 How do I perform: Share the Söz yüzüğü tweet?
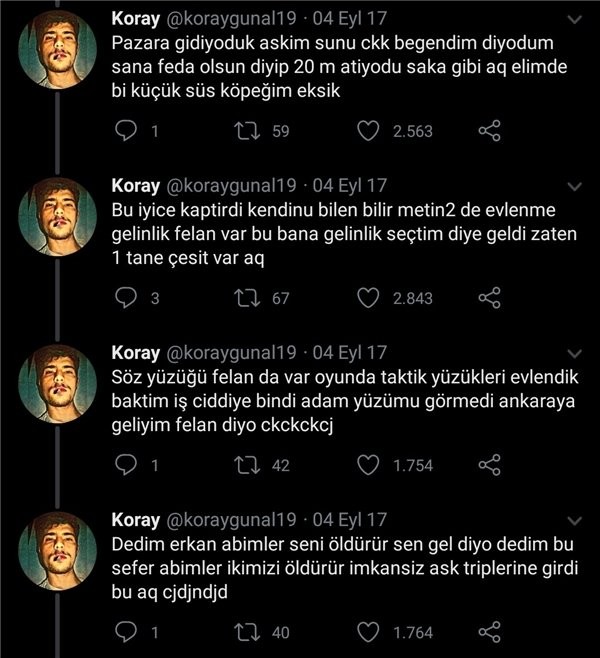490,465
